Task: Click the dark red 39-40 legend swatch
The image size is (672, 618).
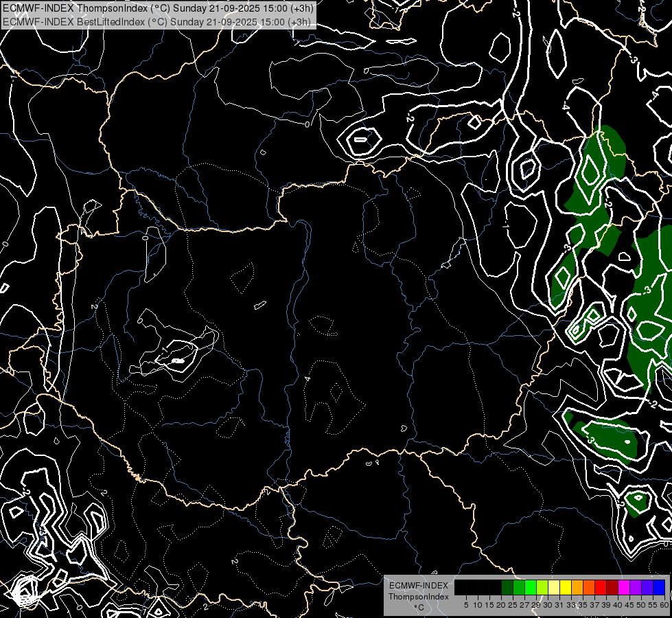Action: pyautogui.click(x=612, y=587)
